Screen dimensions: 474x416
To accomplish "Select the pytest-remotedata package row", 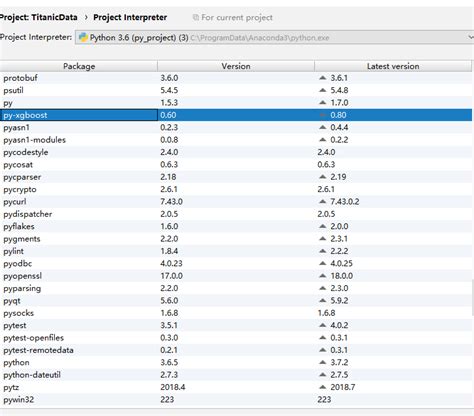I will click(x=236, y=350).
